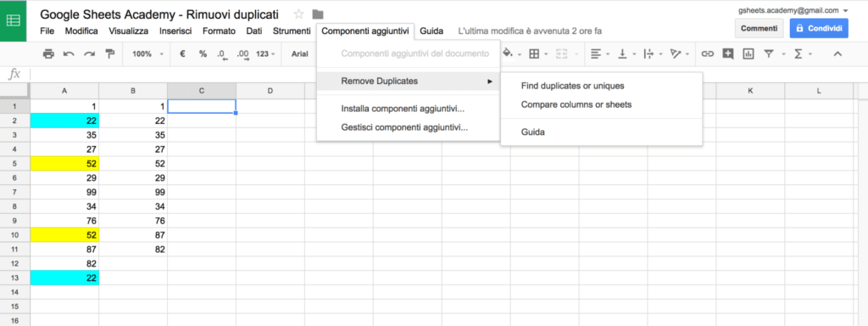Open the borders dropdown in toolbar

click(537, 53)
